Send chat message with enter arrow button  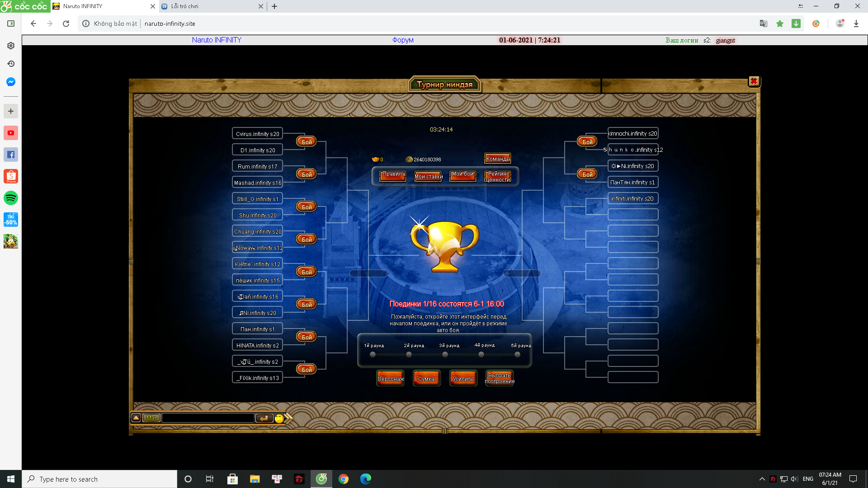(x=264, y=418)
